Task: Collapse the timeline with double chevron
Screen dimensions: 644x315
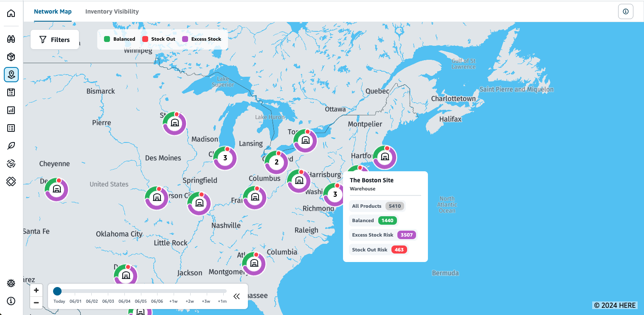Action: [236, 296]
